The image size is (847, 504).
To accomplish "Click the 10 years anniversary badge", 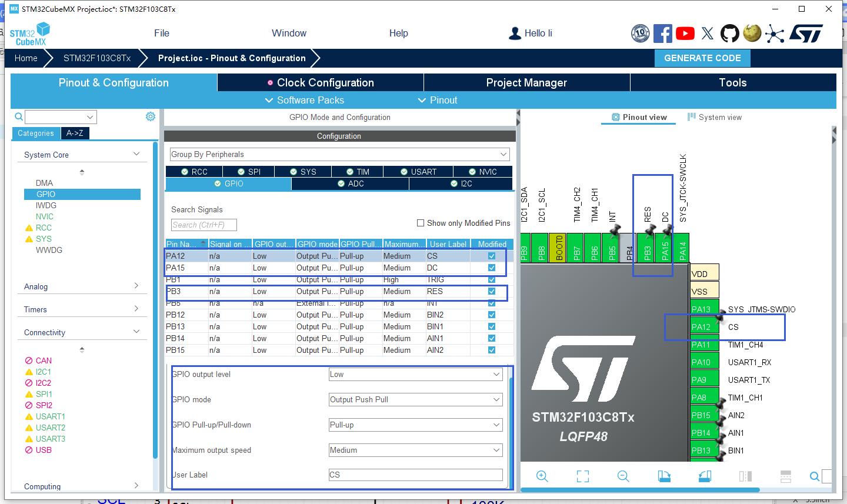I will (x=641, y=34).
